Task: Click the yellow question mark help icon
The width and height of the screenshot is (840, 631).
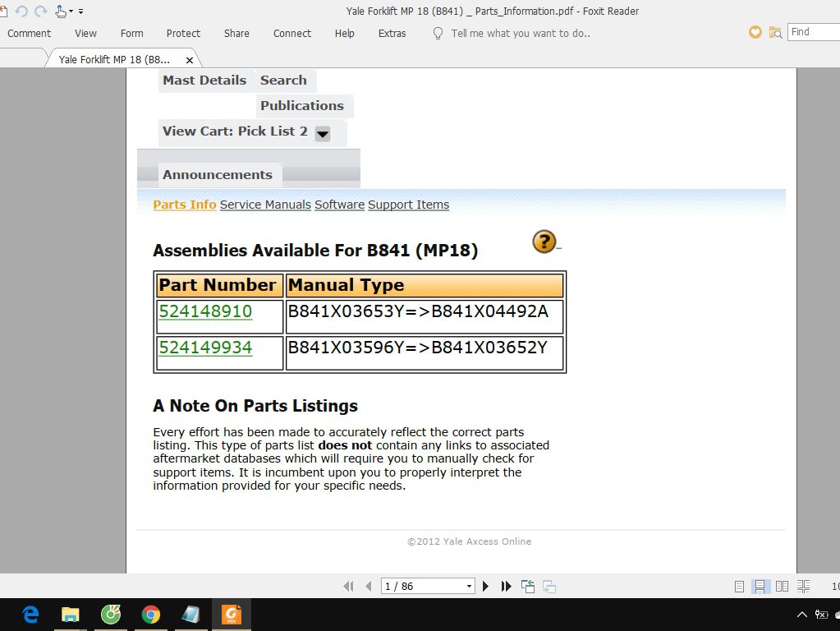Action: (544, 242)
